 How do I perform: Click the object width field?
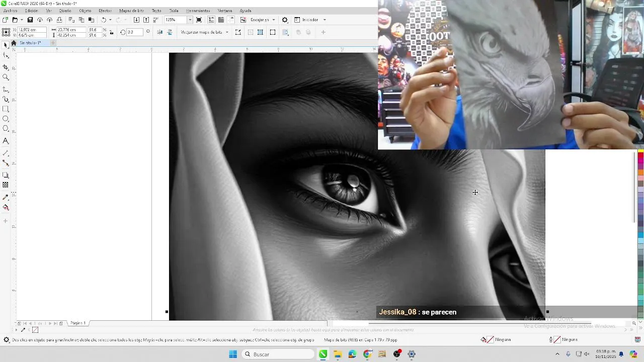click(x=72, y=30)
